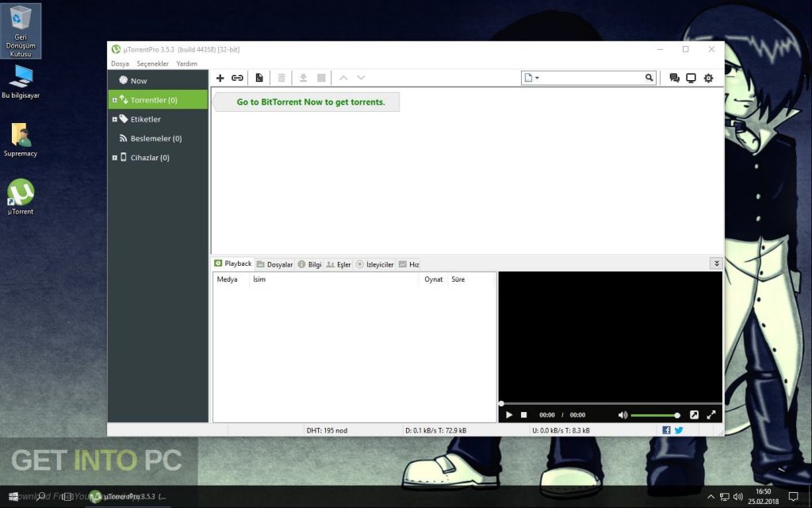Image resolution: width=812 pixels, height=508 pixels.
Task: Open the chat bubbles icon in toolbar
Action: tap(674, 78)
